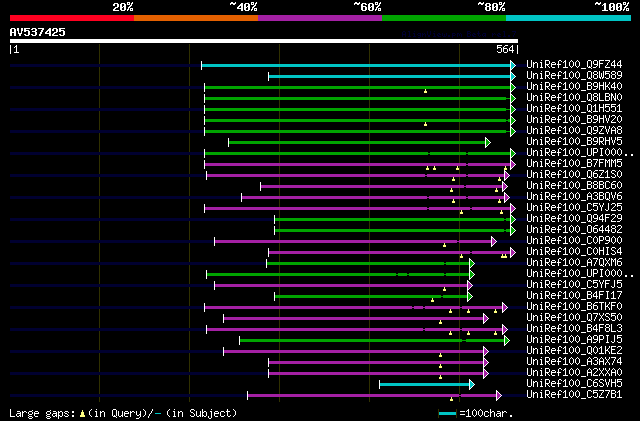The height and width of the screenshot is (421, 640).
Task: Select the UniRef100_Q6Z1S0 label
Action: click(574, 174)
